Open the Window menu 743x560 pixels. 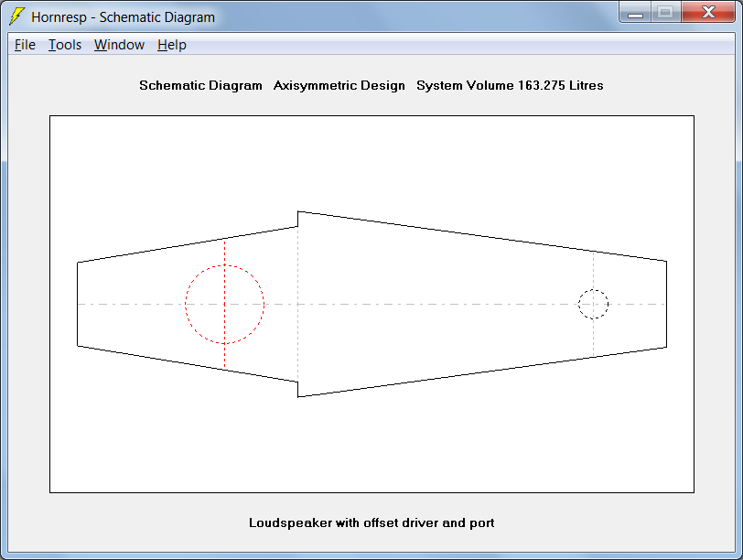(119, 45)
